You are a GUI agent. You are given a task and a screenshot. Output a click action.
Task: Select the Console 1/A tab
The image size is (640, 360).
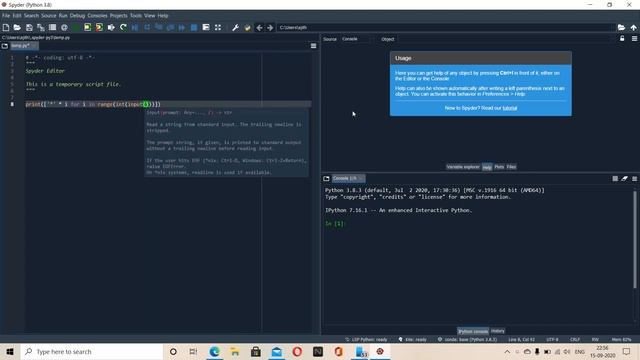pos(348,178)
